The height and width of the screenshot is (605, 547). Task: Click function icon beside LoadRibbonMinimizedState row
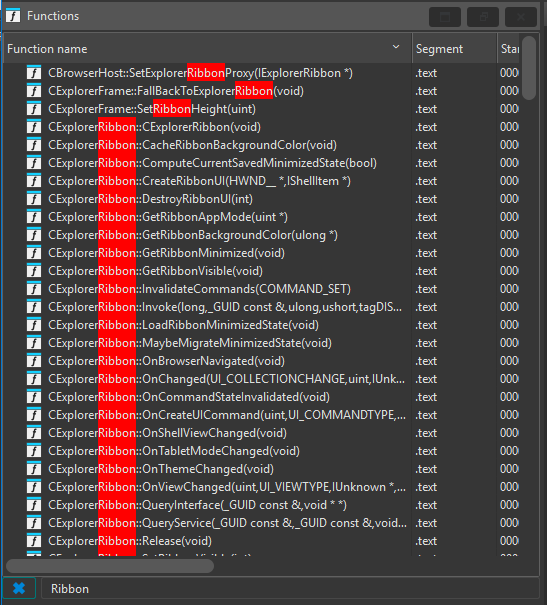tap(34, 325)
